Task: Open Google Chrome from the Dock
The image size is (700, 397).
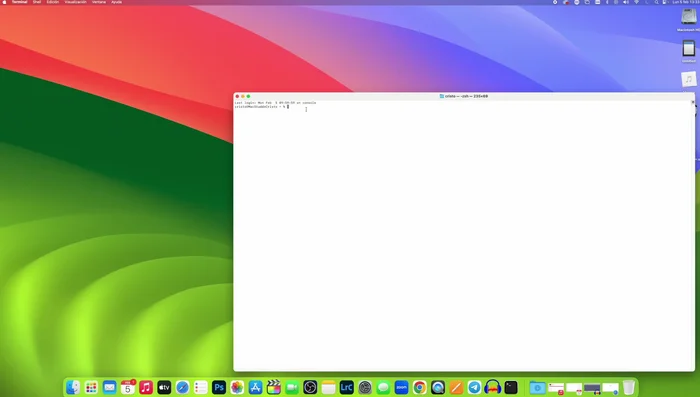Action: pyautogui.click(x=420, y=387)
